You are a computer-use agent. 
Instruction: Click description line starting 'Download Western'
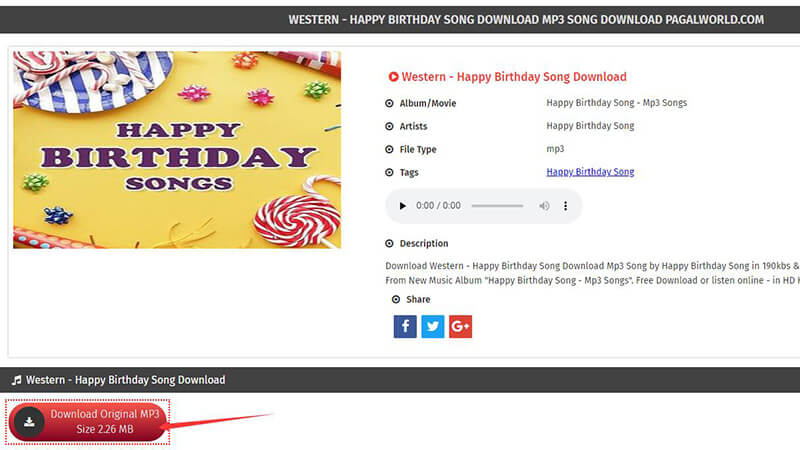[x=592, y=266]
